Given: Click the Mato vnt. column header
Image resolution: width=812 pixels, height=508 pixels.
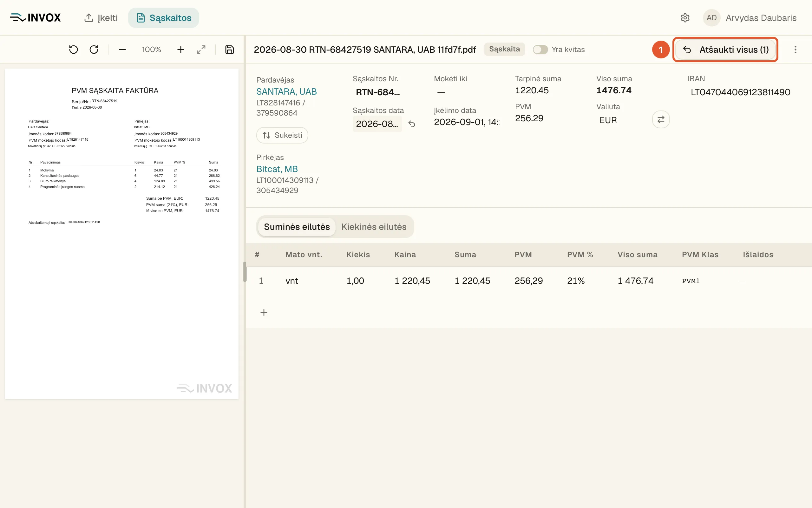Looking at the screenshot, I should pos(304,255).
